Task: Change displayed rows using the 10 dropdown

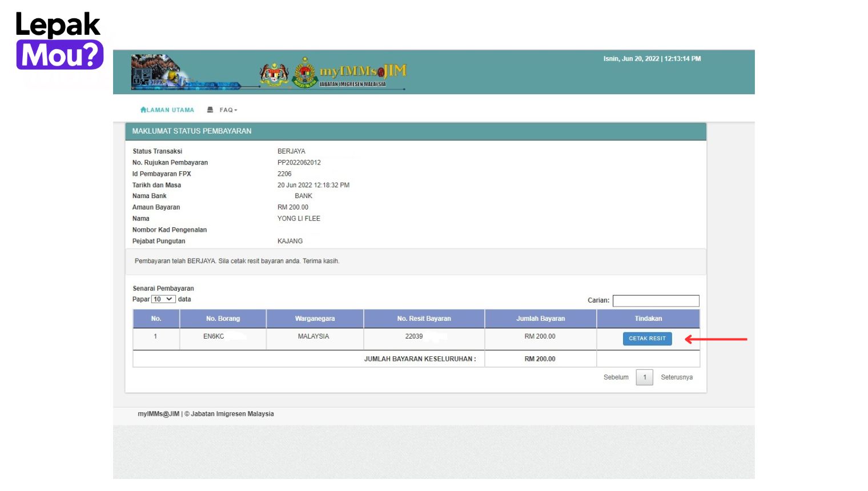Action: pyautogui.click(x=163, y=299)
